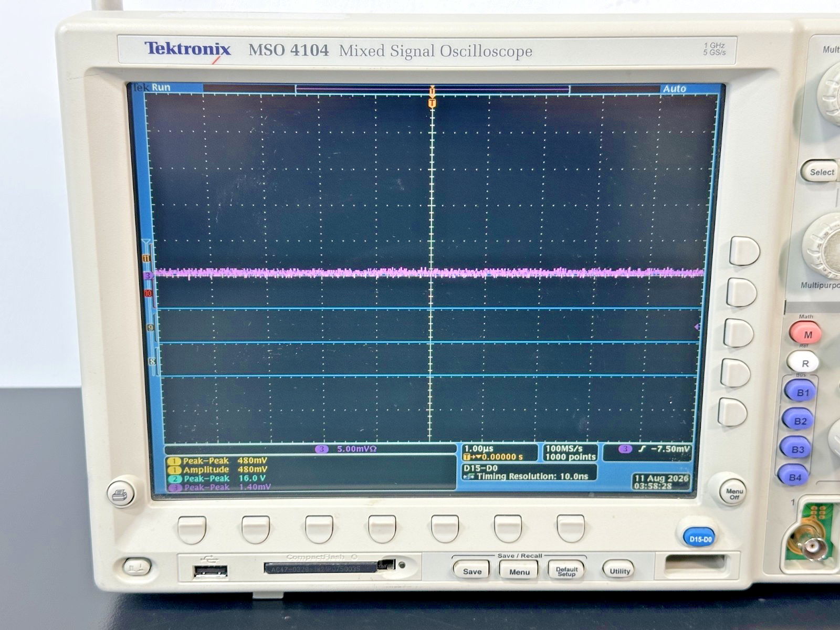Viewport: 840px width, 630px height.
Task: Tap the -7.50mV trigger level readout
Action: 670,449
